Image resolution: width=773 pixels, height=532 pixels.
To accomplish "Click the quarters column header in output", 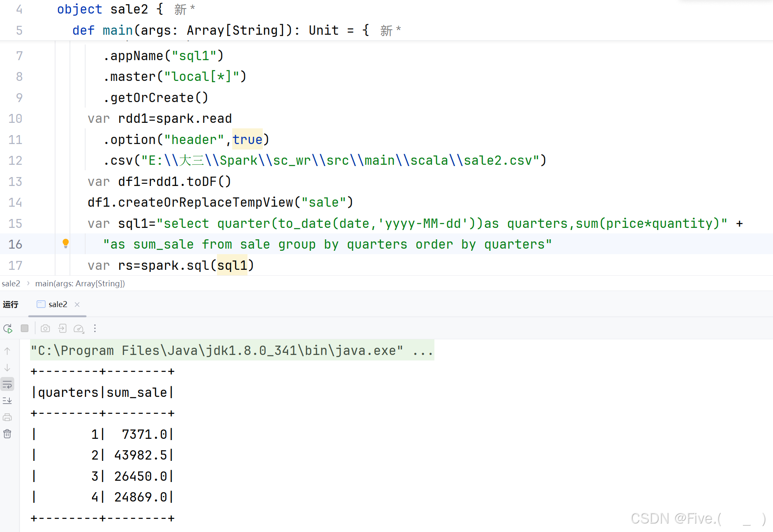I will [68, 393].
